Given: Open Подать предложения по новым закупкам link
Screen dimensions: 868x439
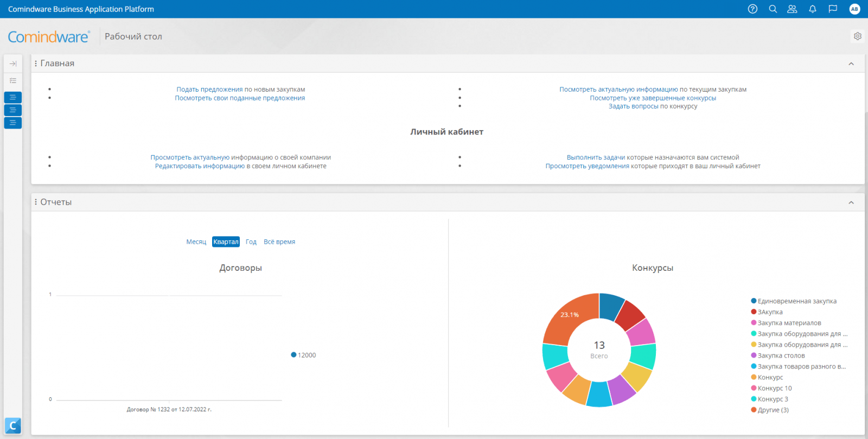Looking at the screenshot, I should click(240, 90).
